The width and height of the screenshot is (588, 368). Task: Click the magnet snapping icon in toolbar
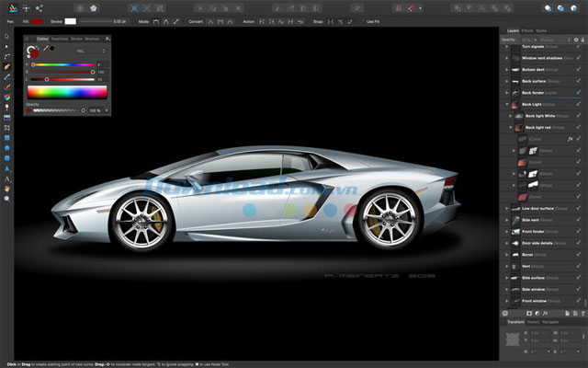412,8
